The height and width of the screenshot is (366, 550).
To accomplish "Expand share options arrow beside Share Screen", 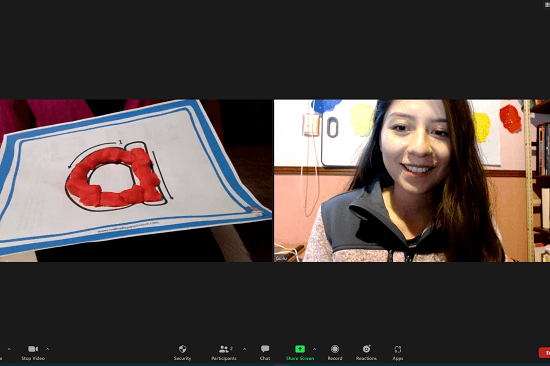I will pos(314,349).
